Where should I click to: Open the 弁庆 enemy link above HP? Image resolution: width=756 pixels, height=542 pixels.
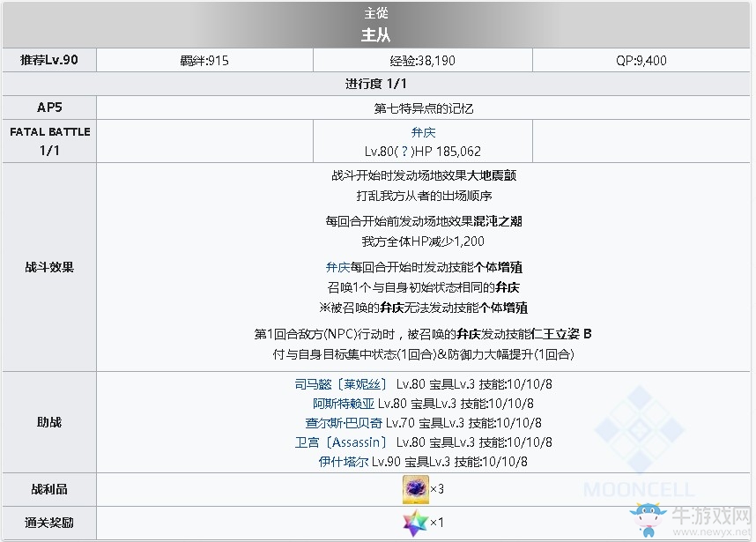click(423, 132)
